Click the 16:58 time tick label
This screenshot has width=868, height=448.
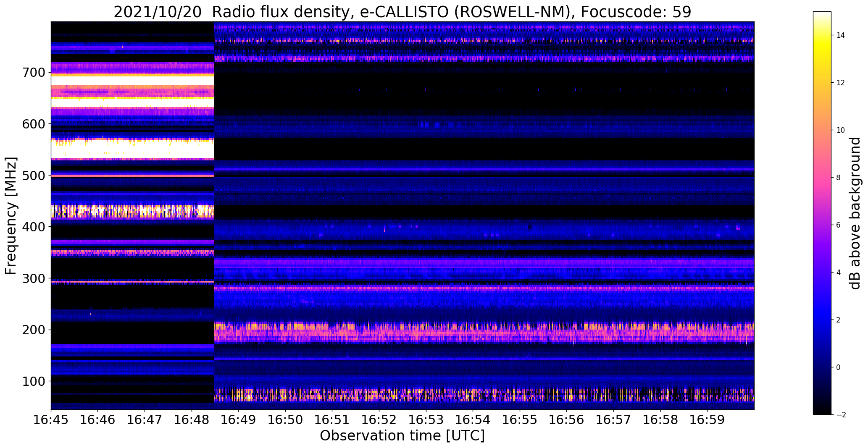[x=660, y=420]
